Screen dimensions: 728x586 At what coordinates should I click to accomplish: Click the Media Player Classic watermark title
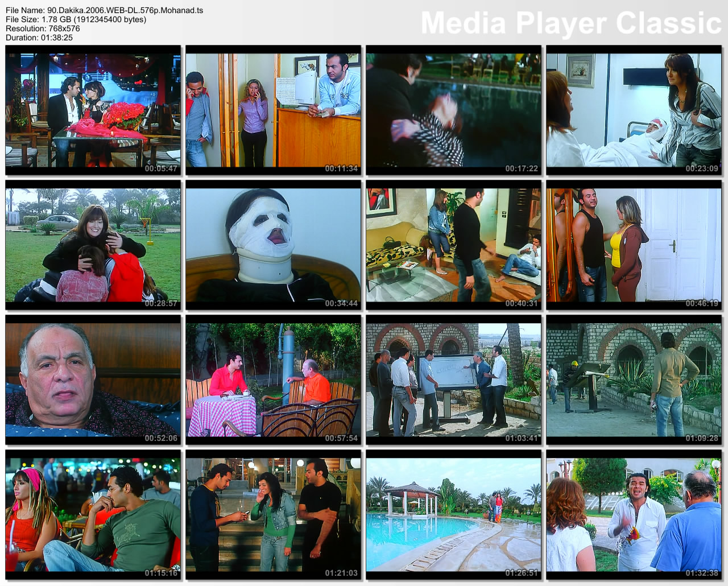pos(570,23)
